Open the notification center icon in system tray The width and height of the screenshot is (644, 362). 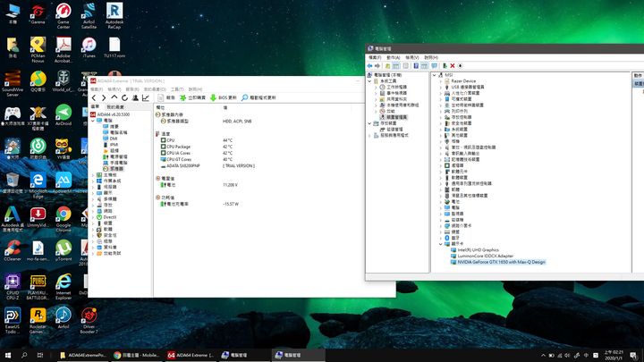634,355
